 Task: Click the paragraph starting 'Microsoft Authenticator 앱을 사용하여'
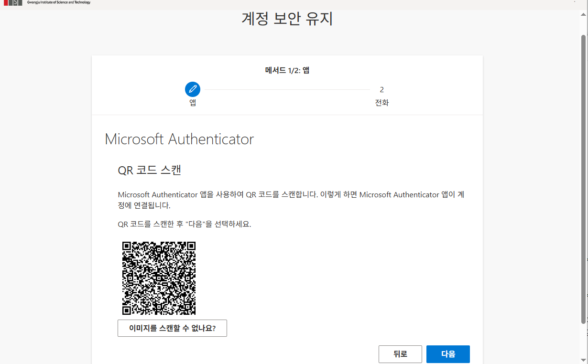pos(292,200)
